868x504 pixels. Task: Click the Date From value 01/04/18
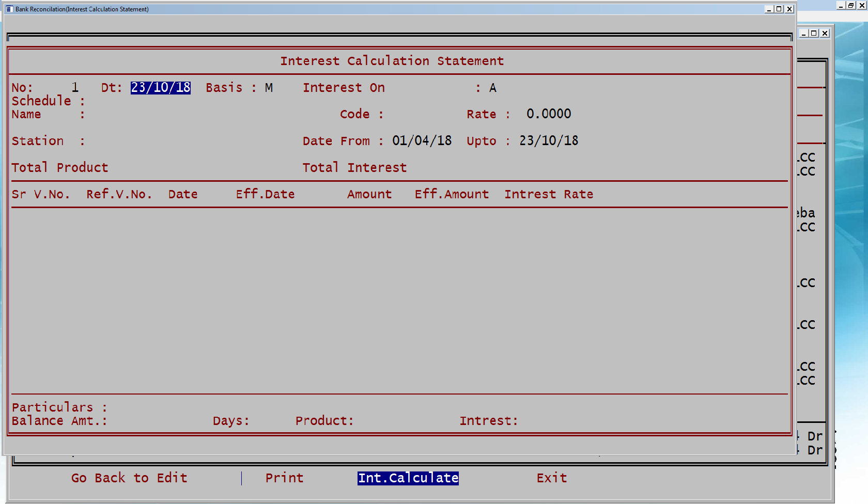click(x=422, y=141)
